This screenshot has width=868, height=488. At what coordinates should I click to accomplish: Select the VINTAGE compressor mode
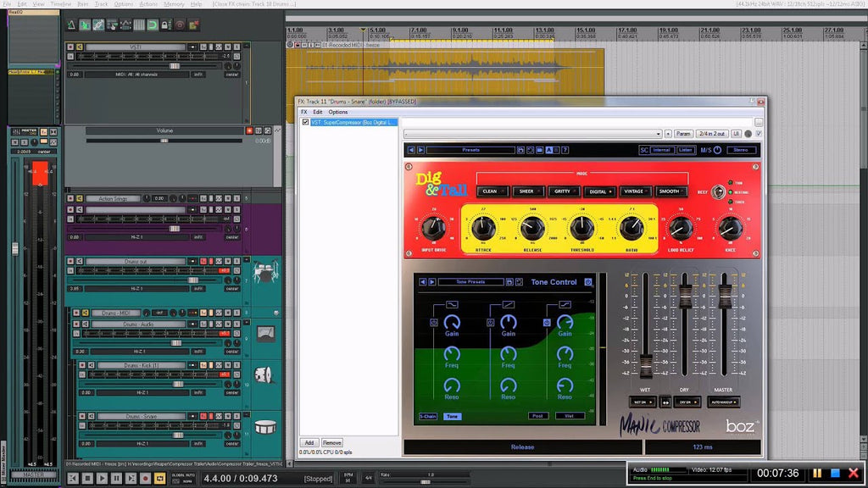coord(636,191)
